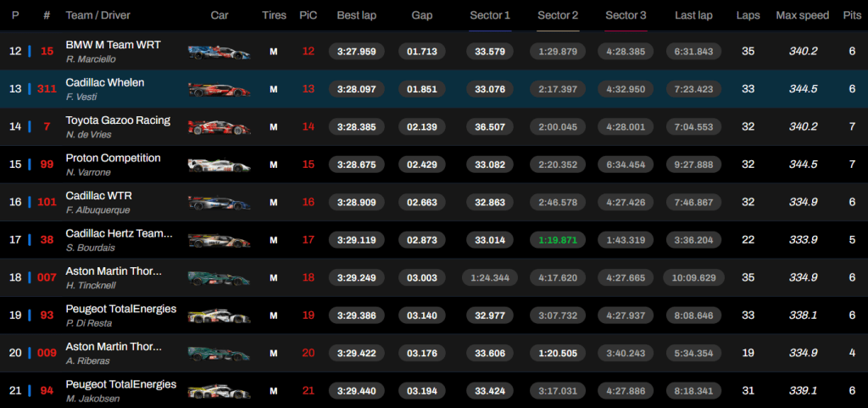Image resolution: width=868 pixels, height=408 pixels.
Task: Click sector 1 time 36.507
Action: (x=490, y=126)
